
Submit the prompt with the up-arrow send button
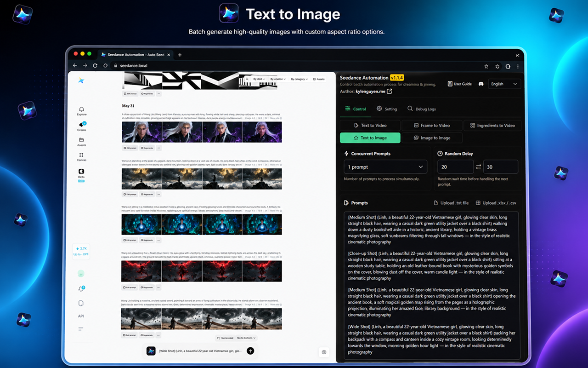250,351
